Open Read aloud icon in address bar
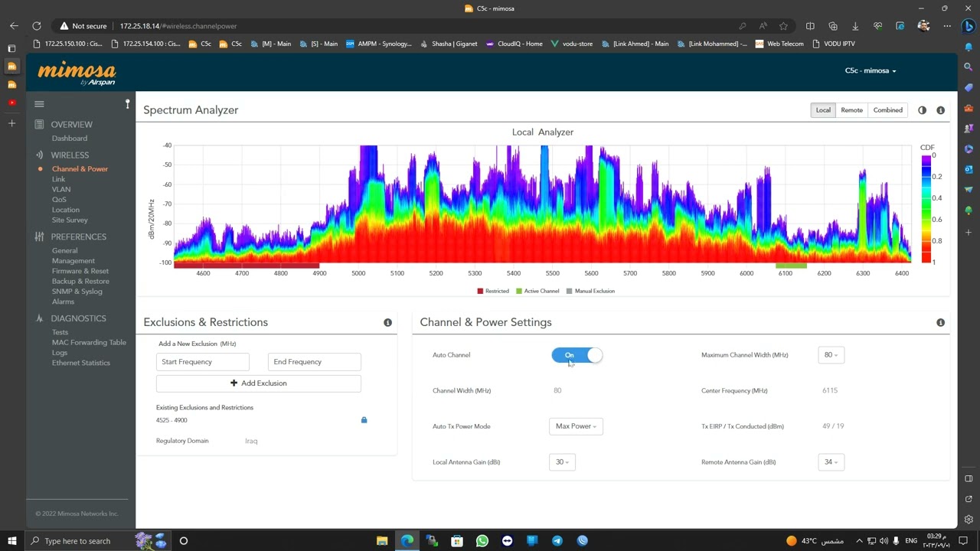This screenshot has width=980, height=551. [763, 26]
